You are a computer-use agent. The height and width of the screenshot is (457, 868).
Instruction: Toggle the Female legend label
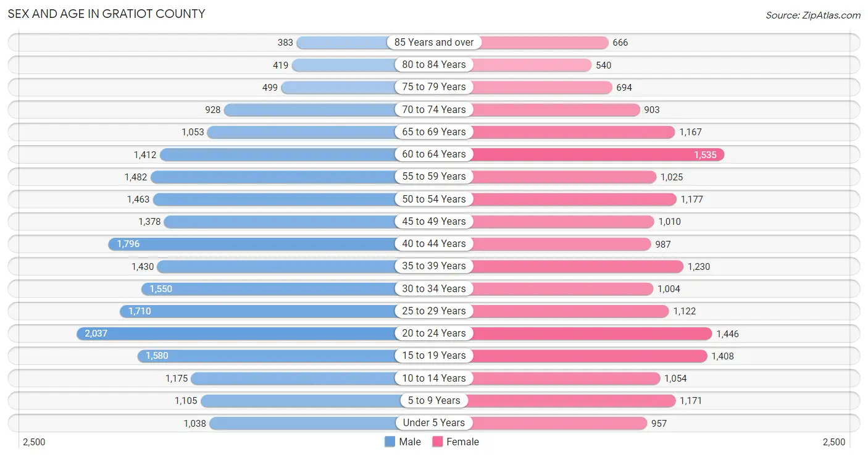(x=462, y=442)
